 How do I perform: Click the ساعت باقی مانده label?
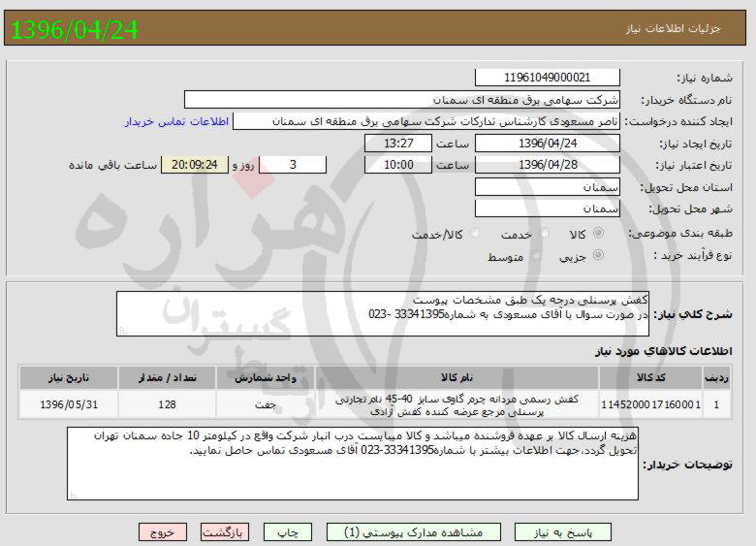[112, 165]
